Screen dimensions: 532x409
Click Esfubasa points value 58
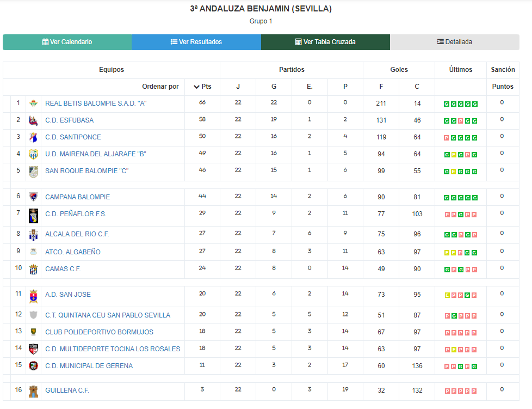point(202,119)
